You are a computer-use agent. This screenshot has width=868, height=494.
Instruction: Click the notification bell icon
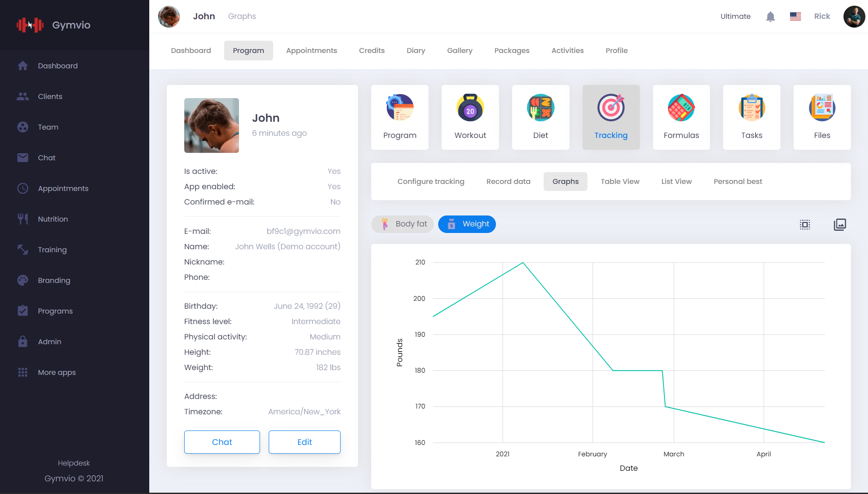tap(770, 17)
